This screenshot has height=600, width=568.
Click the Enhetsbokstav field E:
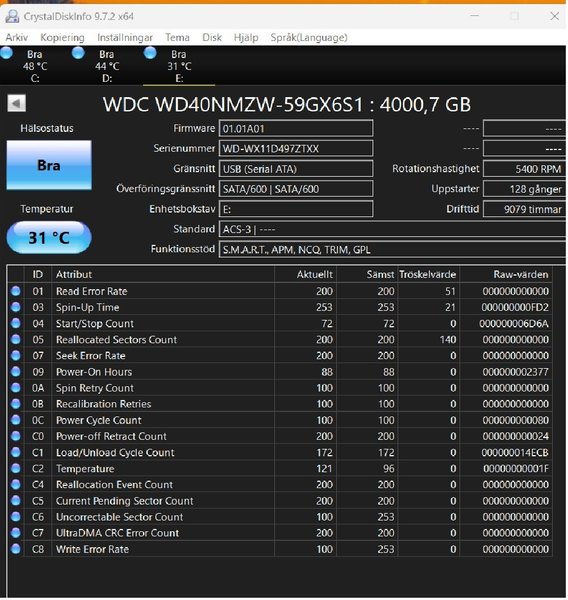pyautogui.click(x=296, y=209)
